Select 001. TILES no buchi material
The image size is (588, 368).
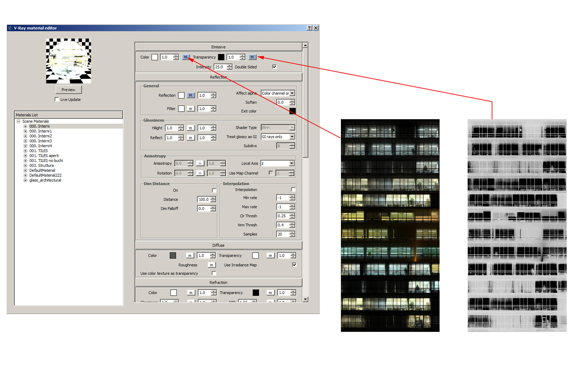[46, 161]
